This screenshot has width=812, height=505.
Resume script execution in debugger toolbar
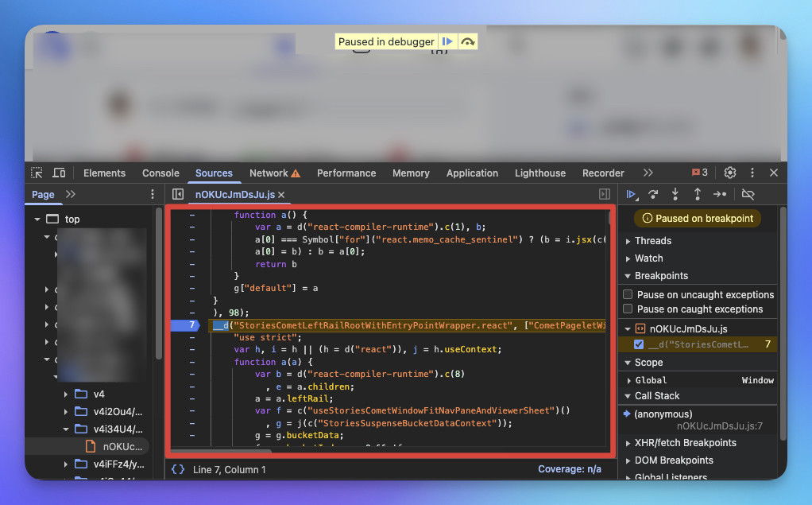tap(631, 194)
